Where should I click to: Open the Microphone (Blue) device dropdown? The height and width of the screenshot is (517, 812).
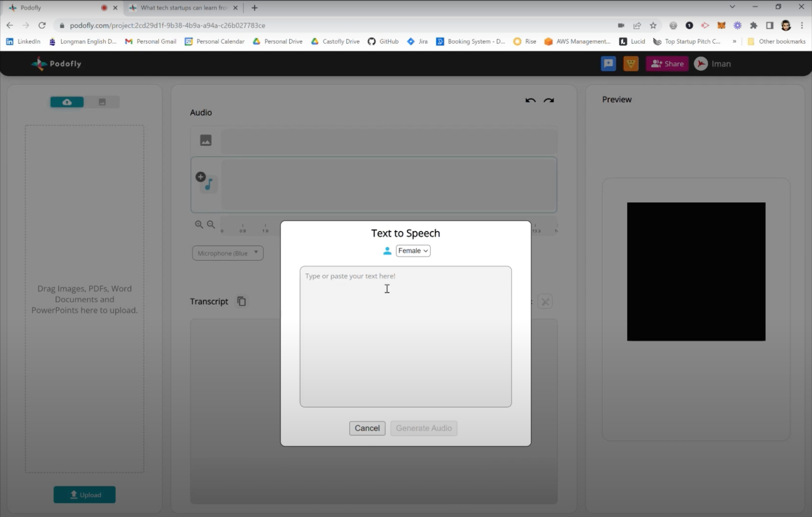click(228, 253)
